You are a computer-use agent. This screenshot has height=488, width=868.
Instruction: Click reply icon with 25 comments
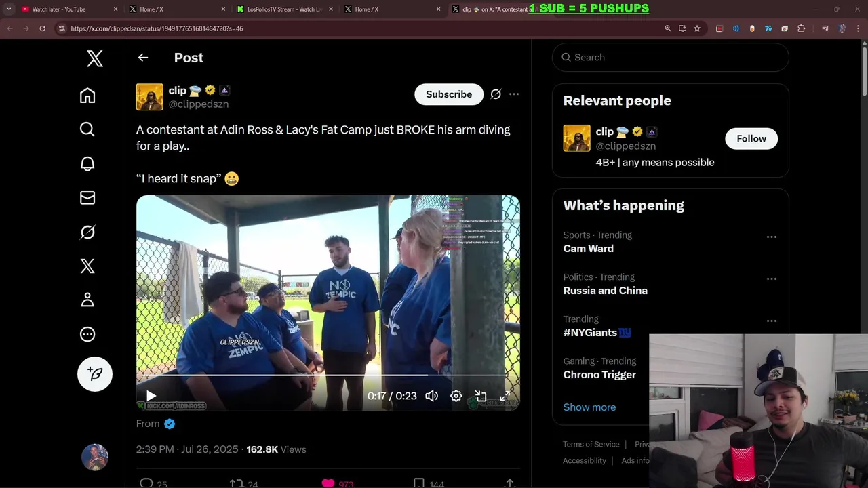tap(146, 483)
